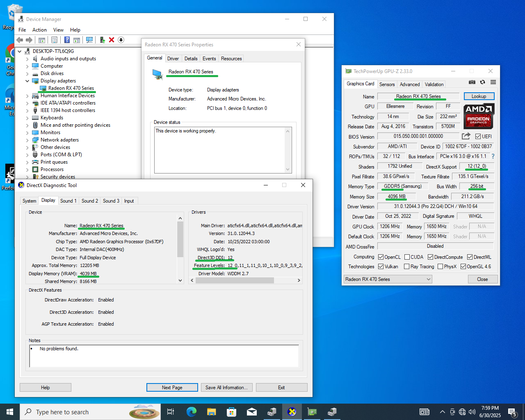Click the GPU-Z refresh icon
The image size is (525, 420).
[x=483, y=82]
